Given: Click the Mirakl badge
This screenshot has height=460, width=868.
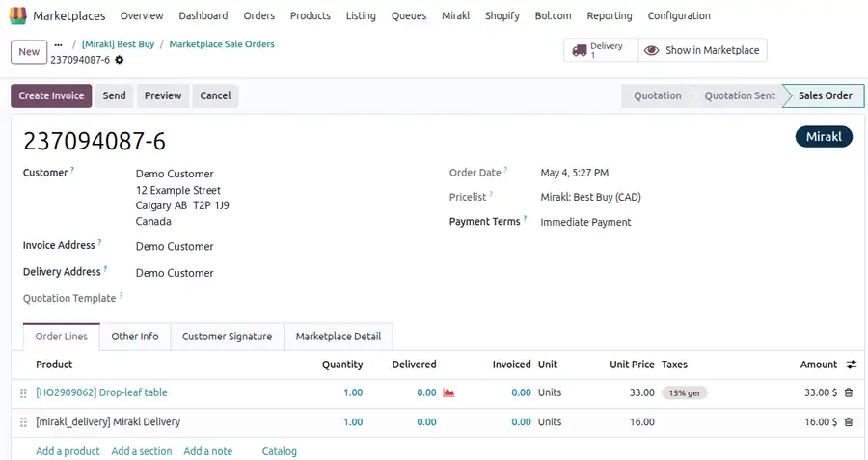Looking at the screenshot, I should point(824,137).
